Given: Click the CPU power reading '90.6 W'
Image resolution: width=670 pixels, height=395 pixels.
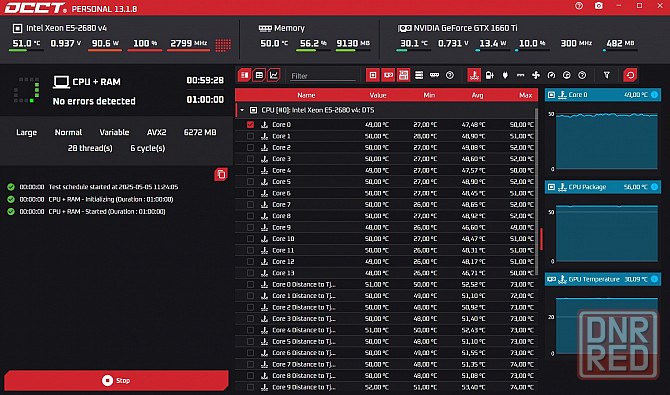Looking at the screenshot, I should tap(105, 44).
